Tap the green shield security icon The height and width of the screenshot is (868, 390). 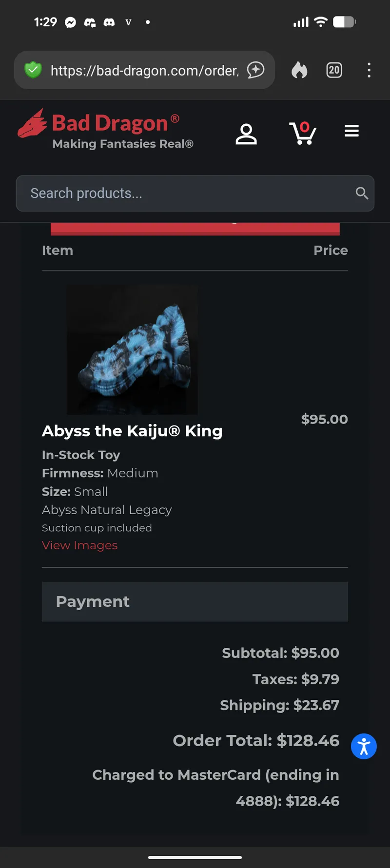tap(33, 70)
